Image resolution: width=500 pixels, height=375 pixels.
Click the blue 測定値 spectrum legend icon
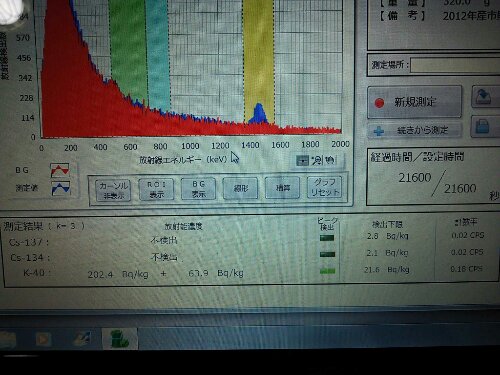coord(61,188)
